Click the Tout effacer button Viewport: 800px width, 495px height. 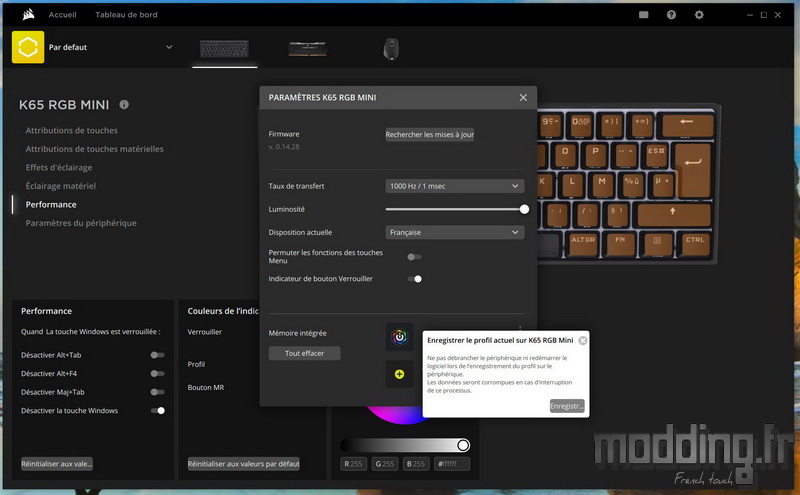305,353
